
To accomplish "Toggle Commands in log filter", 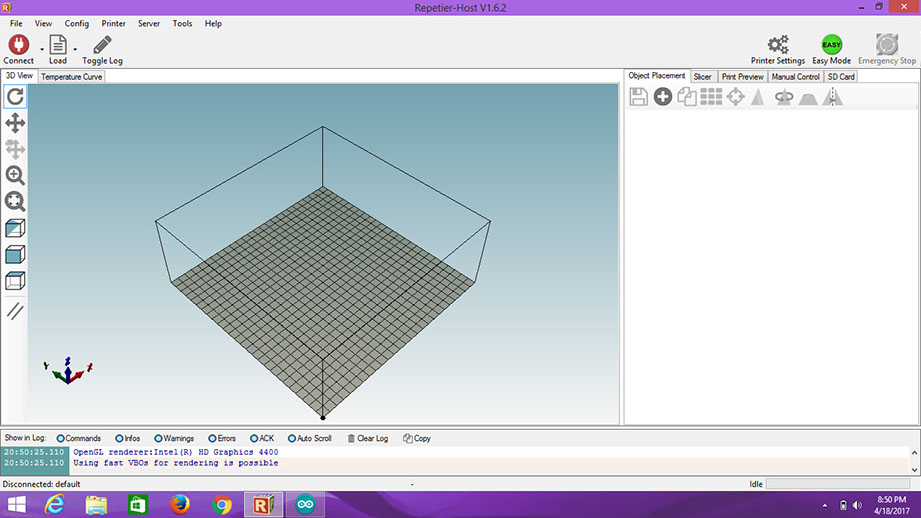I will pos(79,438).
